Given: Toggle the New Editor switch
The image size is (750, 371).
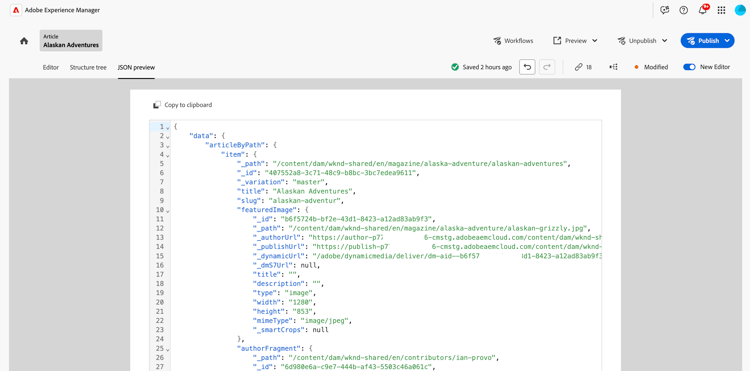Looking at the screenshot, I should (689, 67).
